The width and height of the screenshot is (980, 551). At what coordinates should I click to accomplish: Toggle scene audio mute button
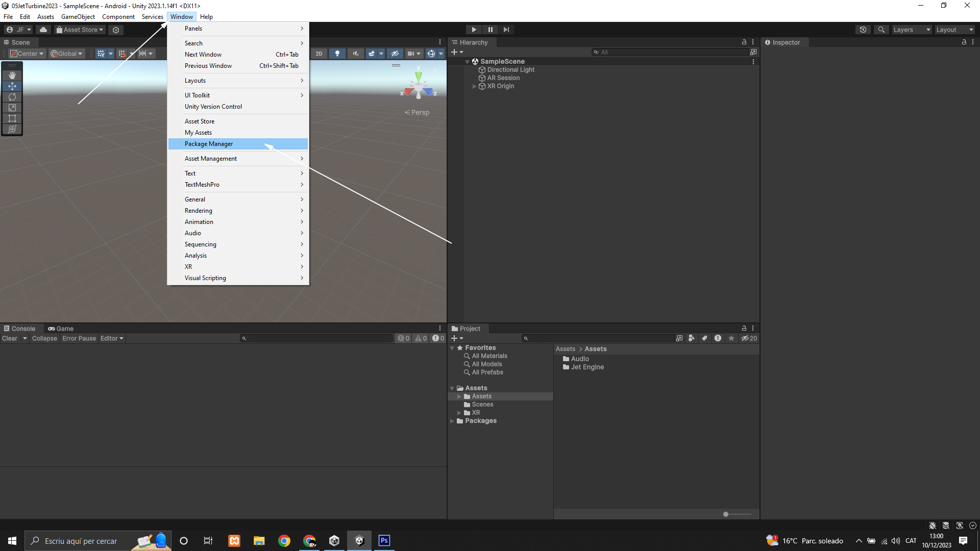coord(356,54)
